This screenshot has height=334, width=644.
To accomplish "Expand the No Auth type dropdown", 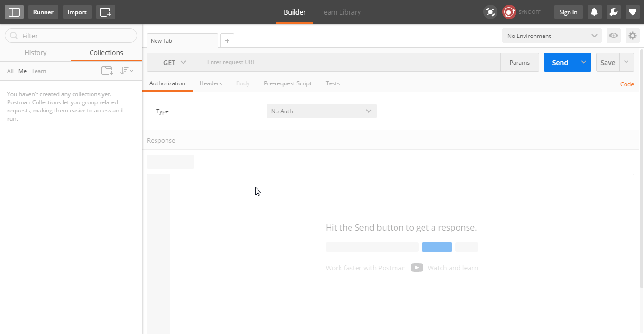I will [321, 111].
